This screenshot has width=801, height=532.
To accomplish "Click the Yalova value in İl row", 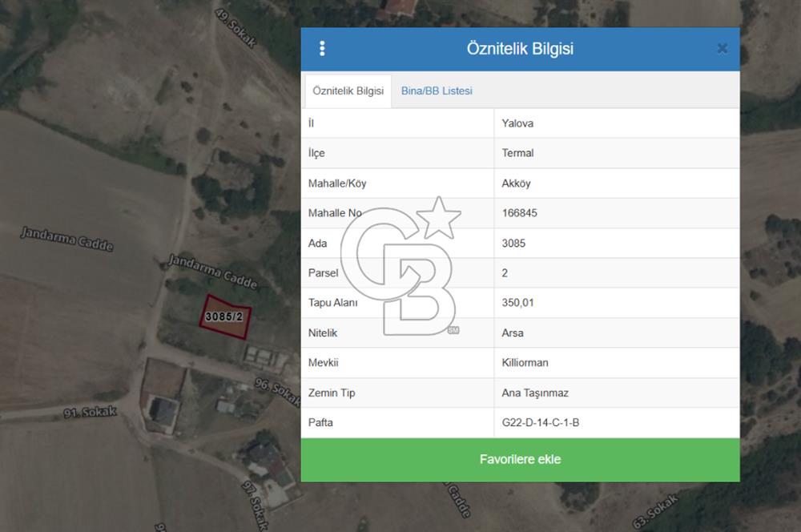I will tap(517, 123).
